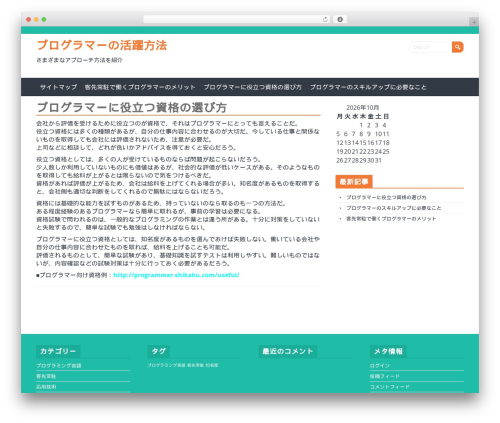This screenshot has width=500, height=423.
Task: Open the コメントフィード link
Action: [389, 387]
